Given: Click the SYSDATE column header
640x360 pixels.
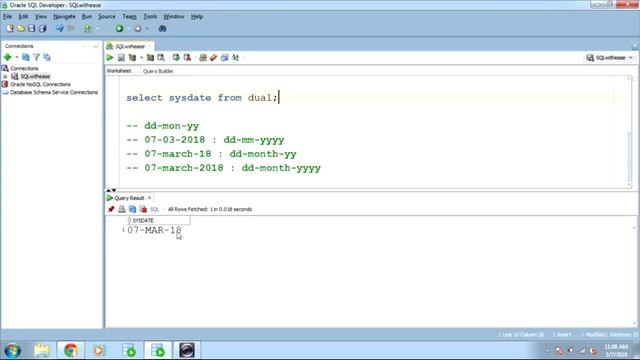Looking at the screenshot, I should pyautogui.click(x=158, y=220).
